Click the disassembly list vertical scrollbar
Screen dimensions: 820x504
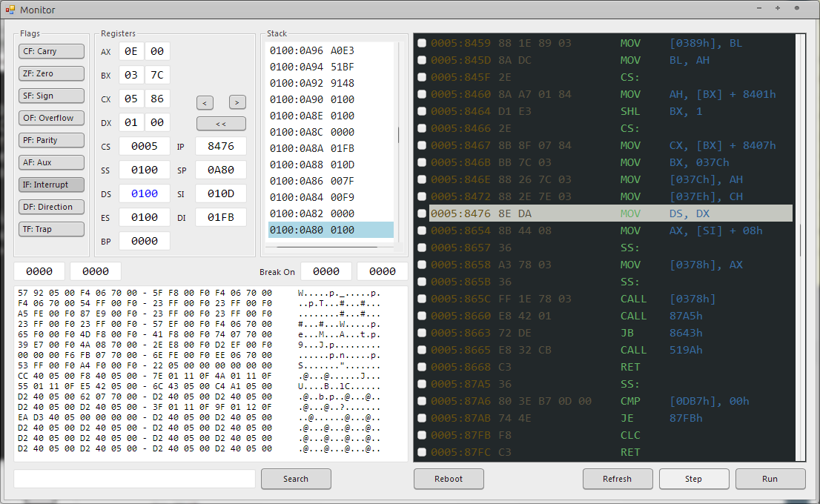(x=800, y=237)
